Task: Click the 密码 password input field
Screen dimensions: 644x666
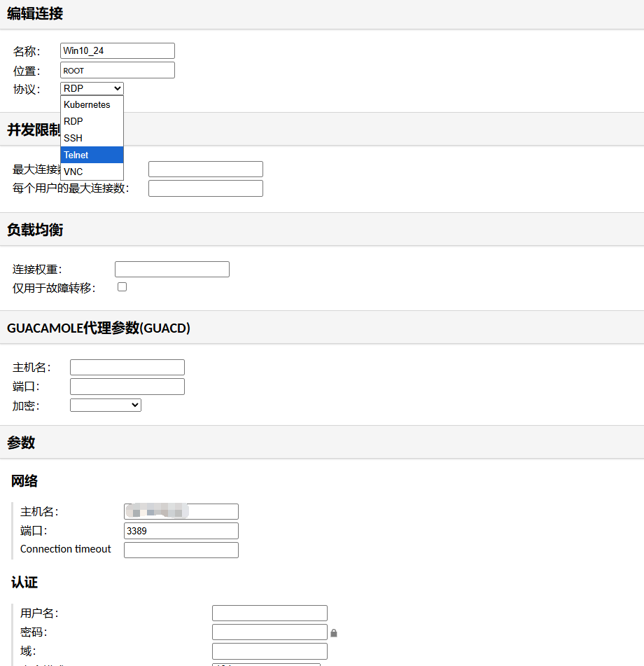Action: tap(269, 632)
